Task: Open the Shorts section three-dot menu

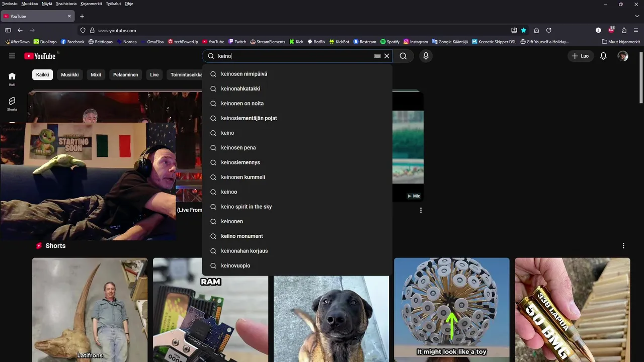Action: [623, 246]
